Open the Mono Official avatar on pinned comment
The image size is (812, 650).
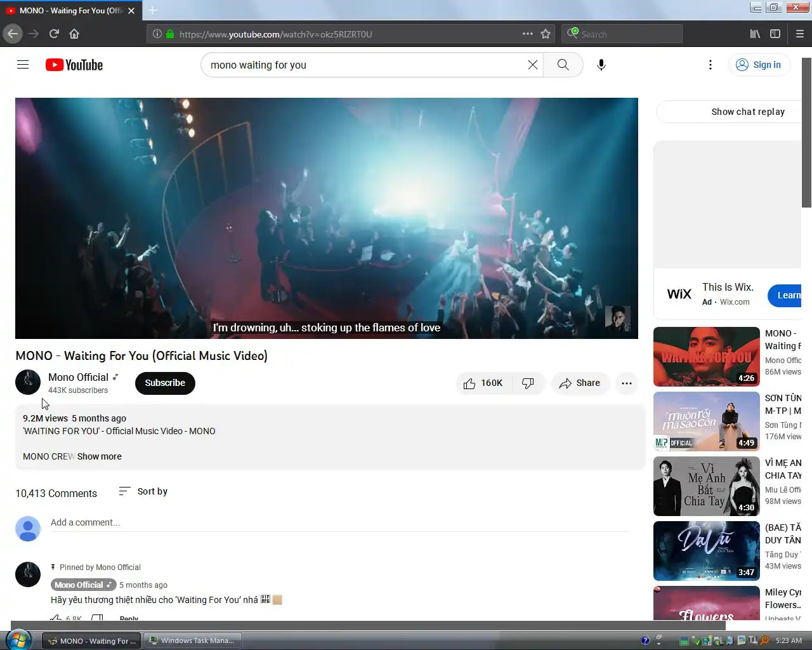click(28, 574)
